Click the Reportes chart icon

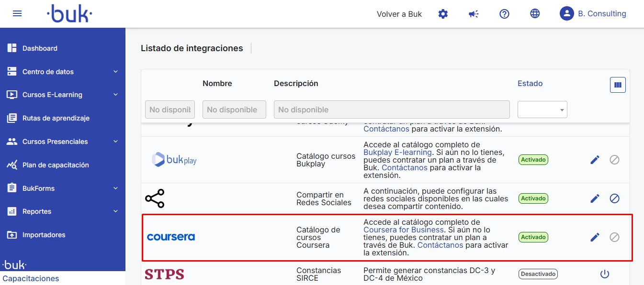click(x=12, y=211)
